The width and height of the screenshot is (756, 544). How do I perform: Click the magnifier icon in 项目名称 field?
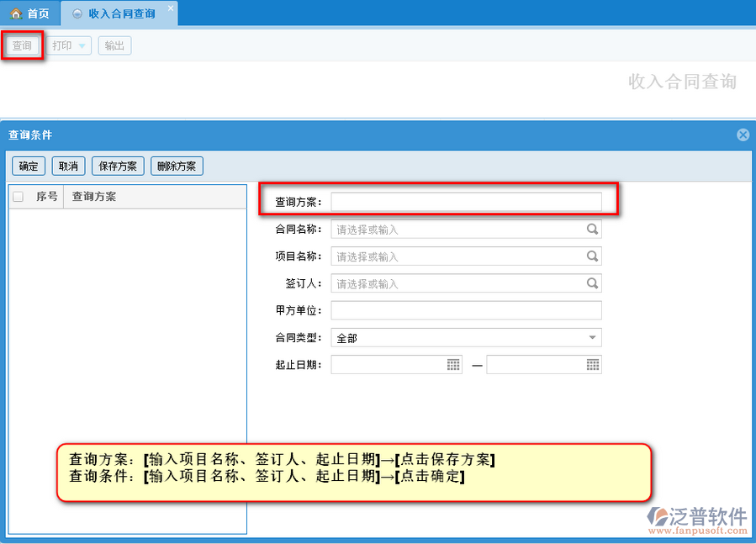pos(592,256)
